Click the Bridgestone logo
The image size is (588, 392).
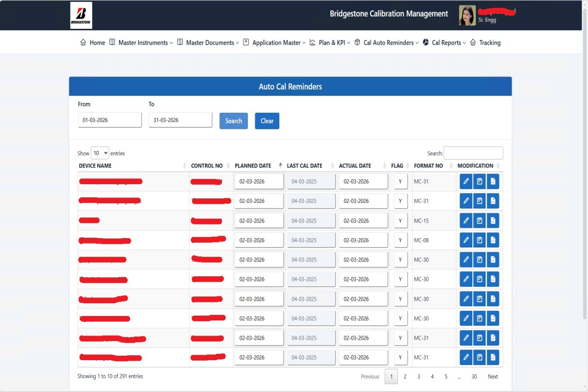click(81, 15)
